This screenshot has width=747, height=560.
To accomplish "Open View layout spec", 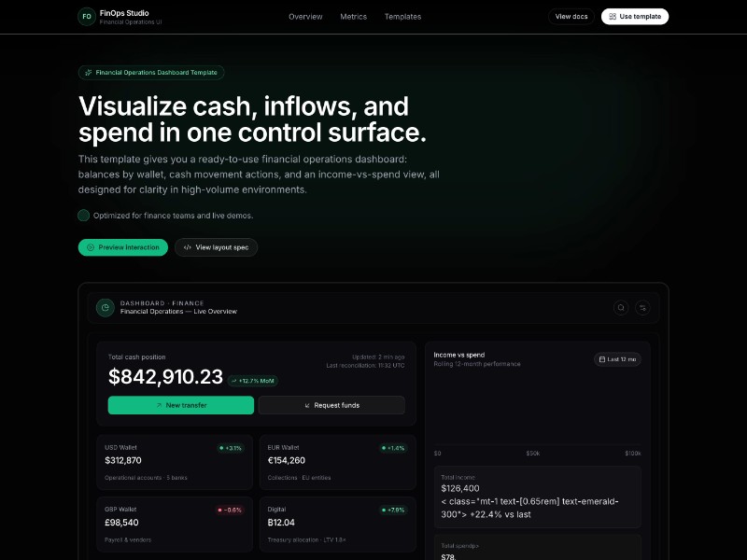I will point(216,247).
